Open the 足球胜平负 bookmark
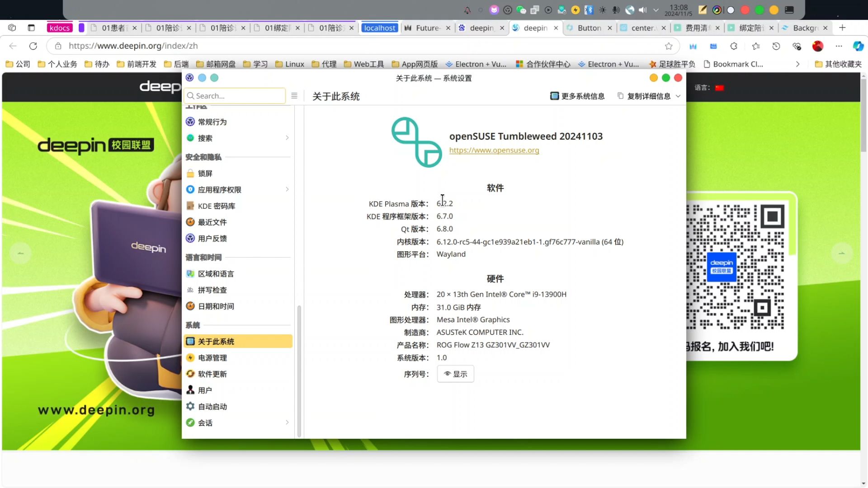Viewport: 868px width, 488px height. pyautogui.click(x=672, y=64)
